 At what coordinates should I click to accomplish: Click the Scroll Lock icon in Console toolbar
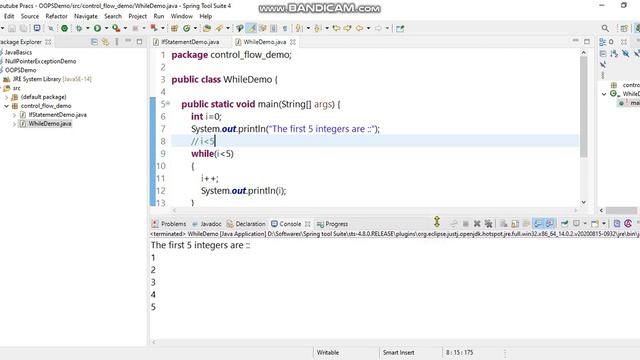pos(515,223)
